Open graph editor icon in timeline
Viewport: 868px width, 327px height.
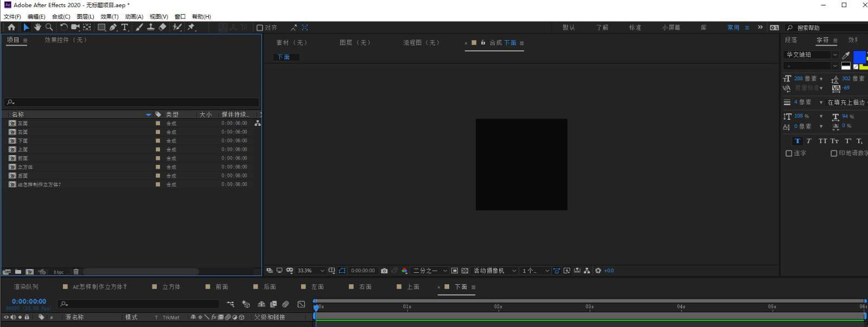click(301, 304)
